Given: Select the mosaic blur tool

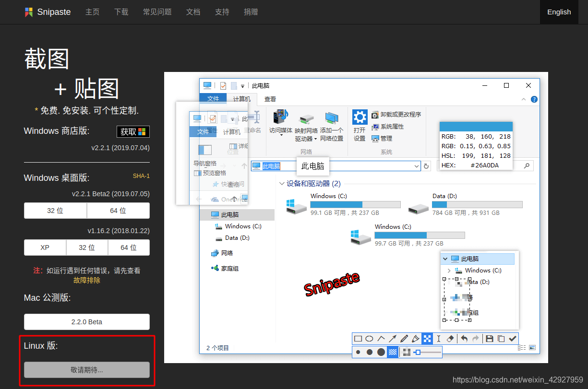Looking at the screenshot, I should [427, 339].
